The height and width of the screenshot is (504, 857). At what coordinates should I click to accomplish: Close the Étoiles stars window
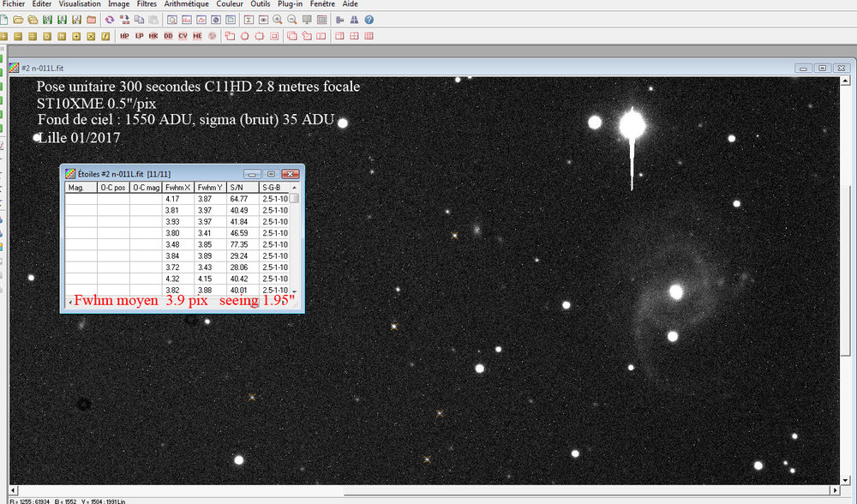291,174
